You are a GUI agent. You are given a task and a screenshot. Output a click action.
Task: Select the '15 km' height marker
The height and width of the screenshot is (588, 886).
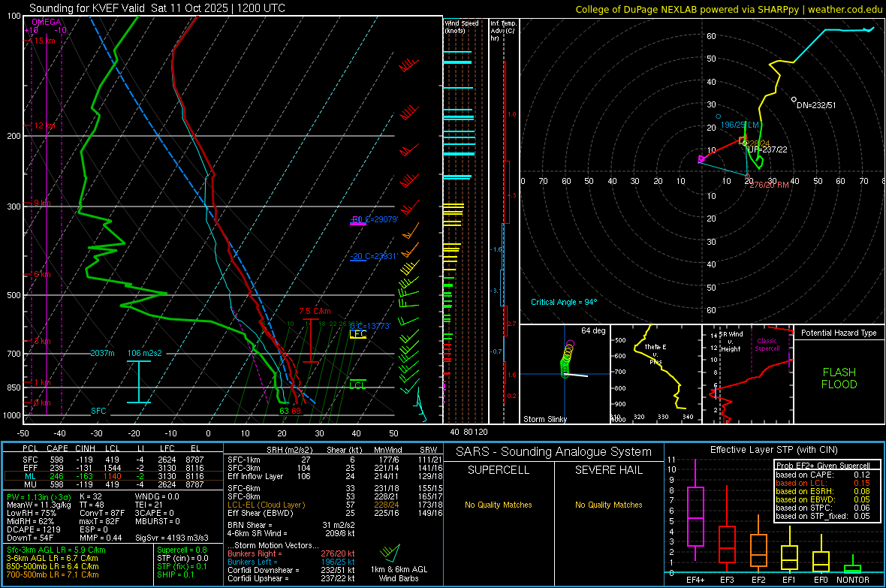click(44, 41)
